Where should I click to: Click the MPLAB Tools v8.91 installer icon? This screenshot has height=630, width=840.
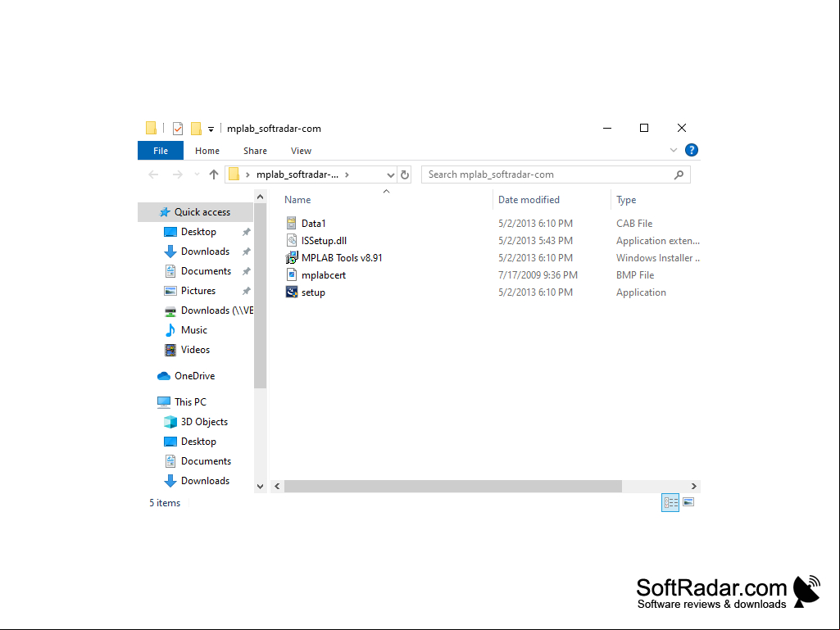(292, 258)
